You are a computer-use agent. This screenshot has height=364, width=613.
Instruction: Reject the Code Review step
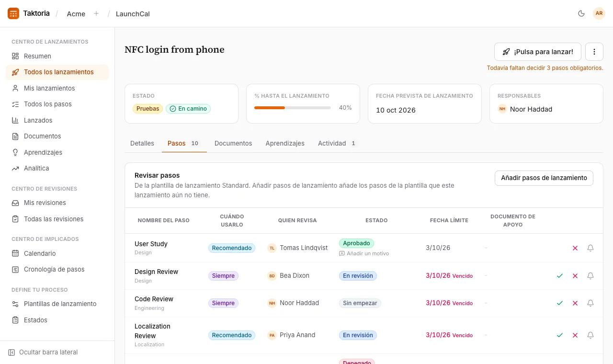point(575,303)
